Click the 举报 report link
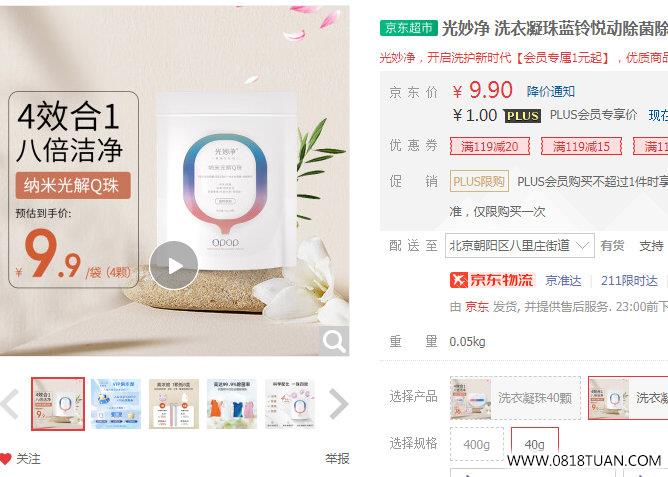This screenshot has height=477, width=668. coord(337,459)
